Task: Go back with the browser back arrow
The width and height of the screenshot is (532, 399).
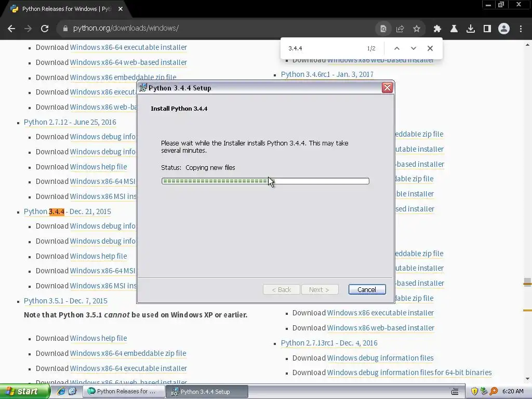Action: click(11, 29)
